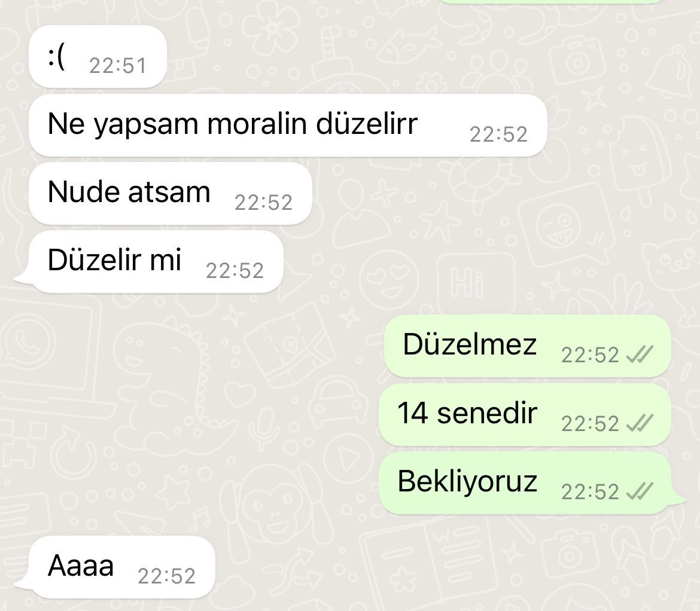Image resolution: width=700 pixels, height=611 pixels.
Task: Click the read receipt ticks on "14 senedir"
Action: (640, 423)
